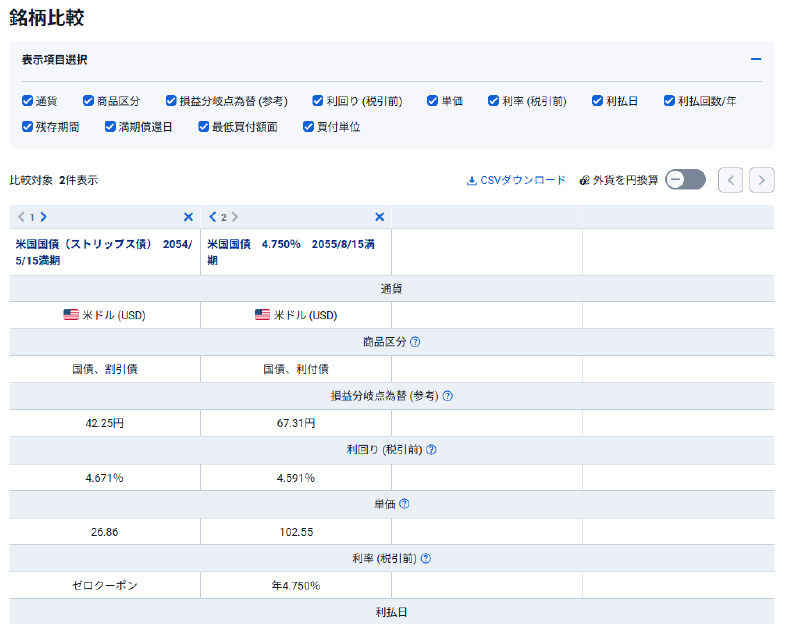The width and height of the screenshot is (791, 639).
Task: Select the 67.31円 value cell
Action: coord(296,423)
